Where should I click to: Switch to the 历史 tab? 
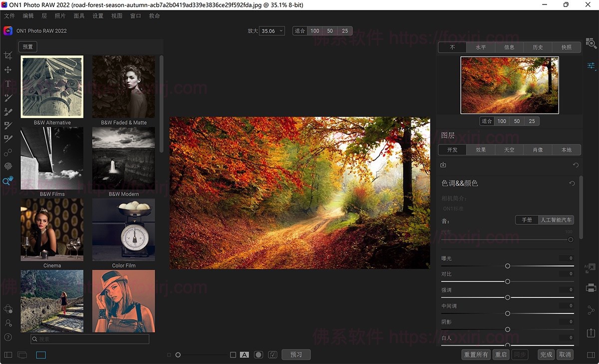[x=538, y=47]
